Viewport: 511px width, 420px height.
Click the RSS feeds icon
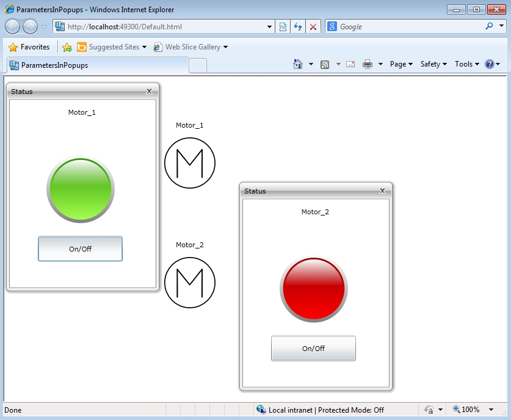click(325, 64)
